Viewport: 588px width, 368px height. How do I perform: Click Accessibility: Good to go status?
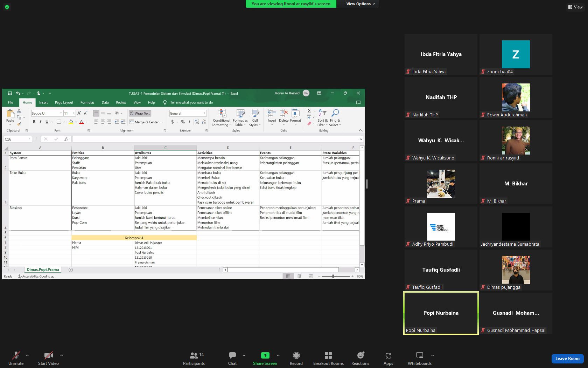pos(36,277)
